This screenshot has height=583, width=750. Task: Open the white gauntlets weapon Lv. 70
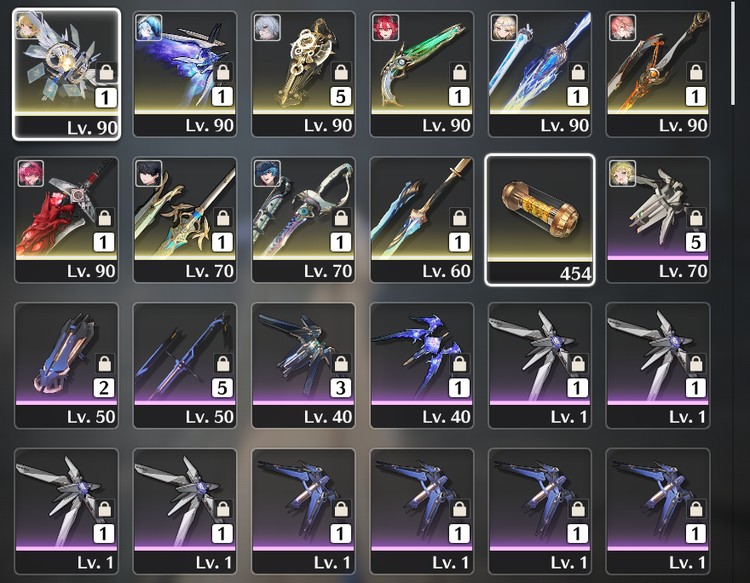658,220
